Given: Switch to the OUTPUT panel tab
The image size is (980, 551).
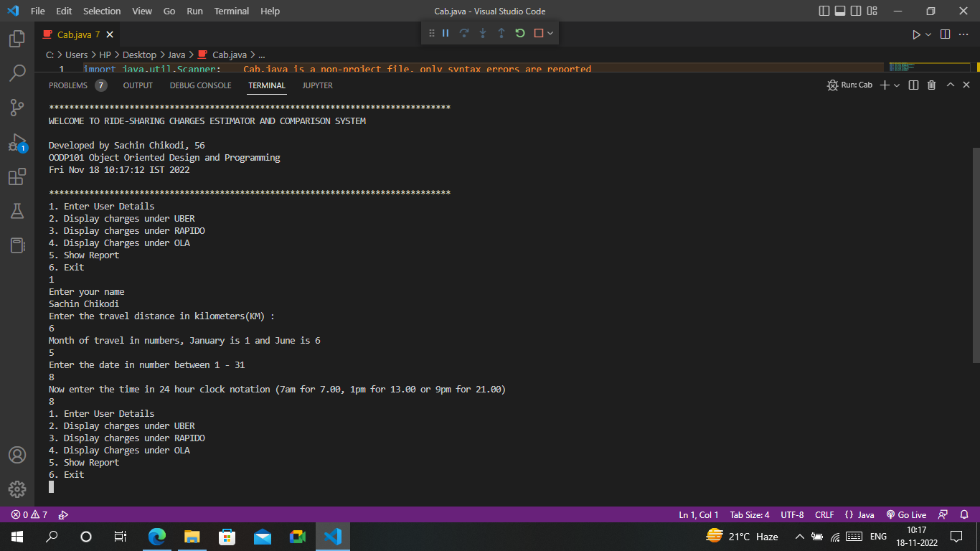Looking at the screenshot, I should pyautogui.click(x=138, y=85).
